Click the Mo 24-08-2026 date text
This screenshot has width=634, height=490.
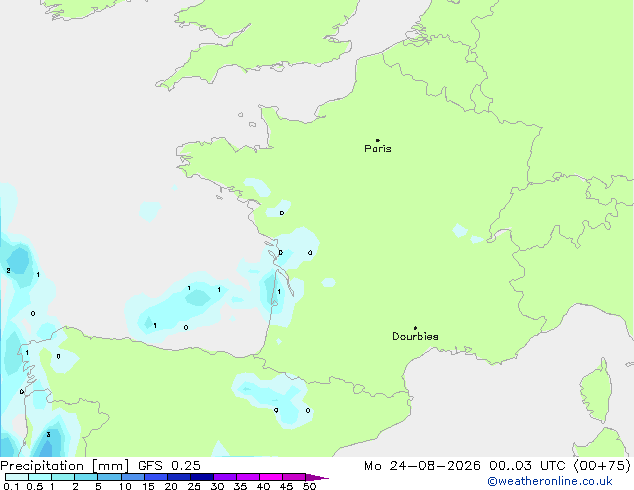pyautogui.click(x=423, y=466)
